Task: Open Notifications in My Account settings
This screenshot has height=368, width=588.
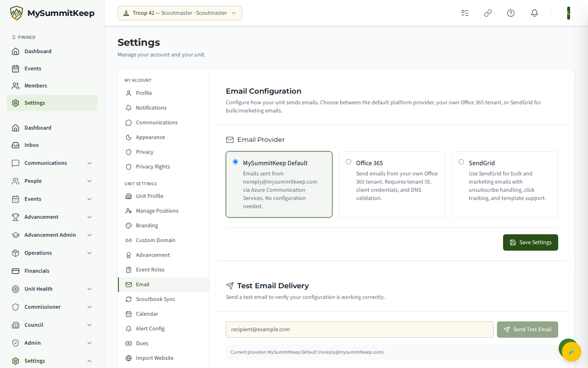Action: pos(163,108)
